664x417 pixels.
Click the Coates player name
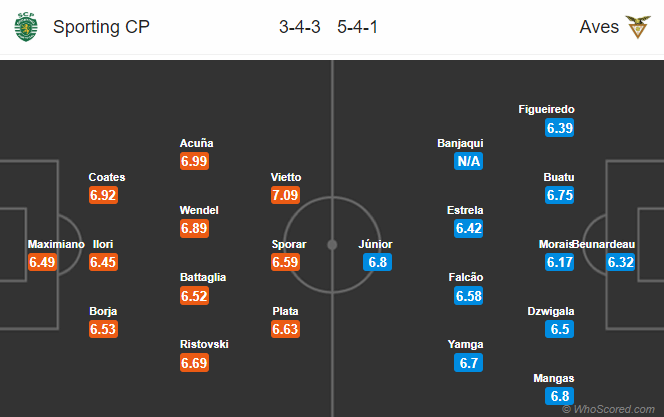107,177
